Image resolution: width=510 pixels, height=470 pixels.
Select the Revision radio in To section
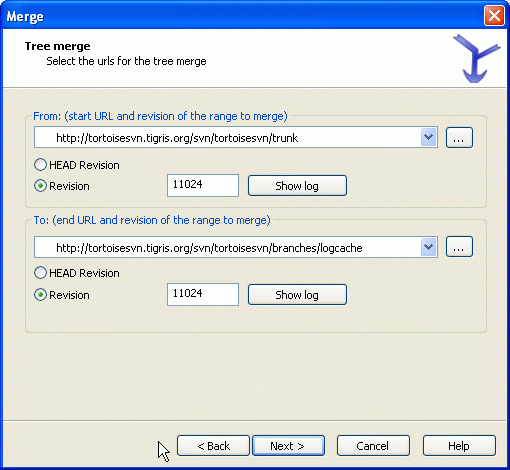pos(62,295)
